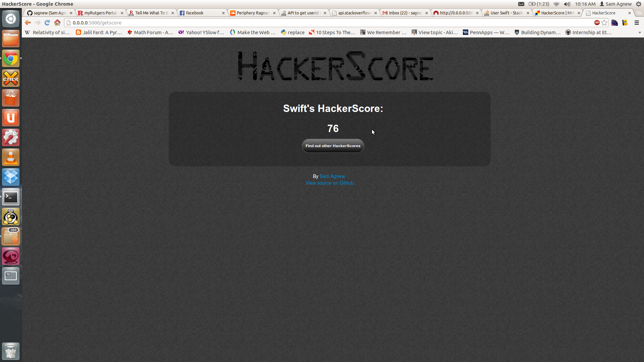Close the User Swift - Stack tab

pos(528,13)
